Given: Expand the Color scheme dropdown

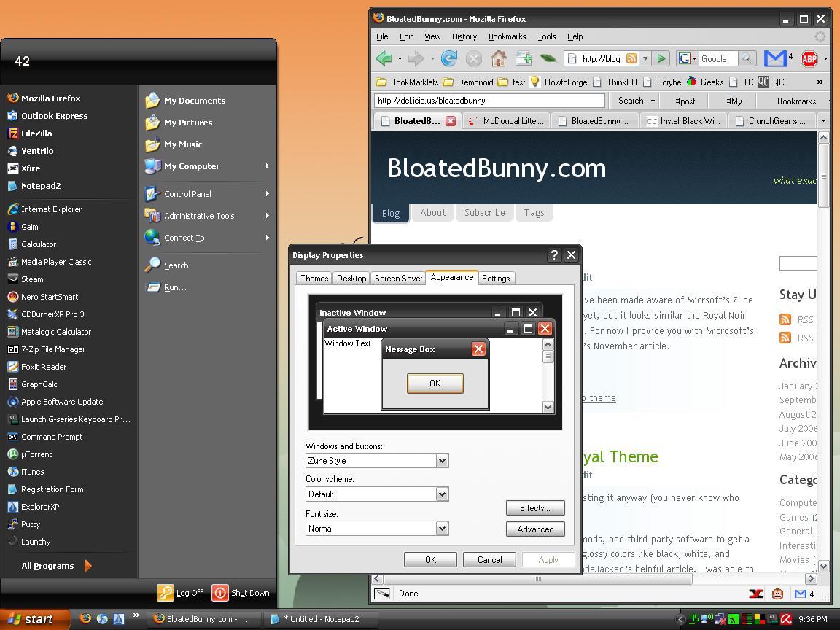Looking at the screenshot, I should (x=442, y=494).
